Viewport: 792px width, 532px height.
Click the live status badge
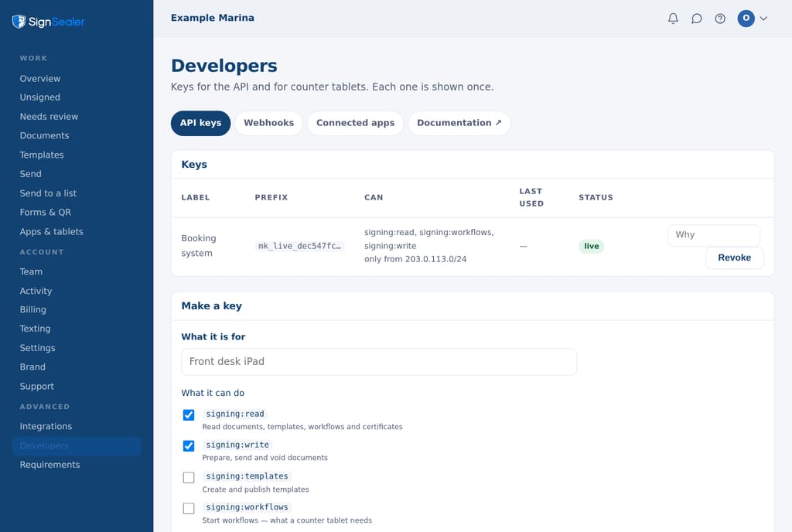(592, 247)
